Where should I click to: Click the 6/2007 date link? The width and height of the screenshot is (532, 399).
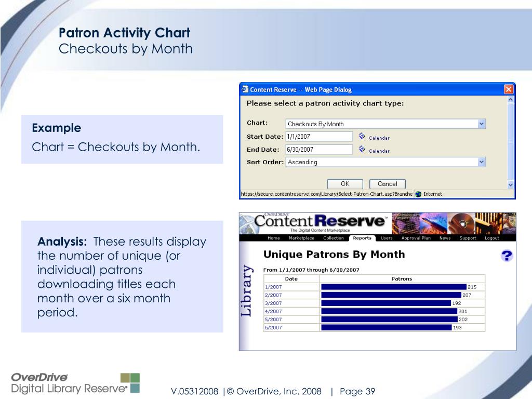click(273, 328)
